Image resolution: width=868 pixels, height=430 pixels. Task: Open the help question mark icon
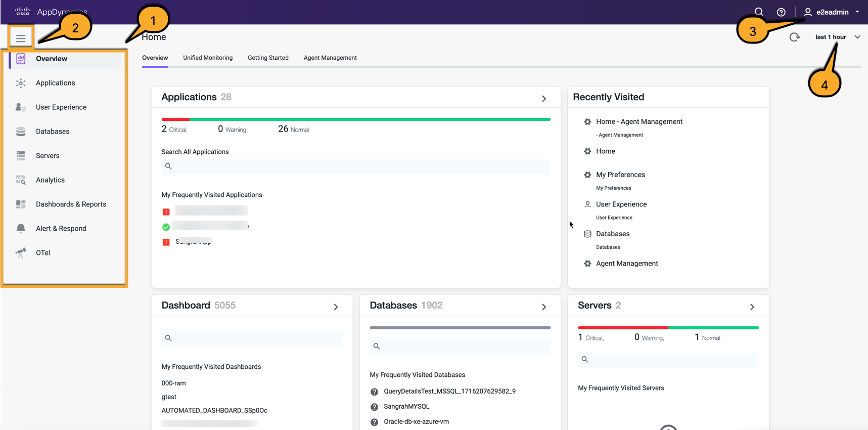pyautogui.click(x=781, y=12)
